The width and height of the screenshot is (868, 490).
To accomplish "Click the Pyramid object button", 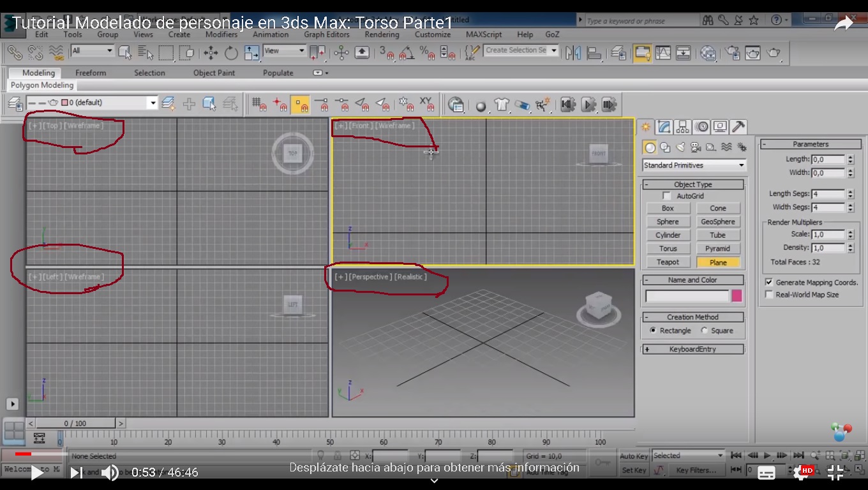I will (x=718, y=249).
